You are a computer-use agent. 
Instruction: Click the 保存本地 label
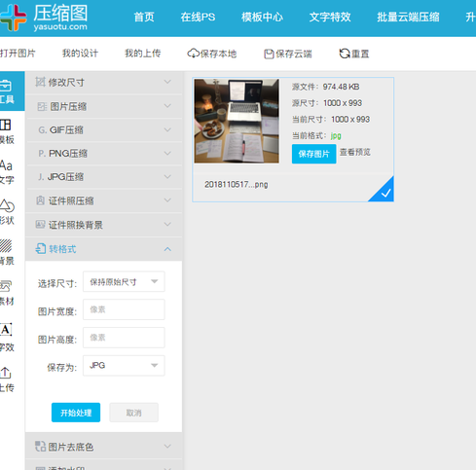(218, 54)
